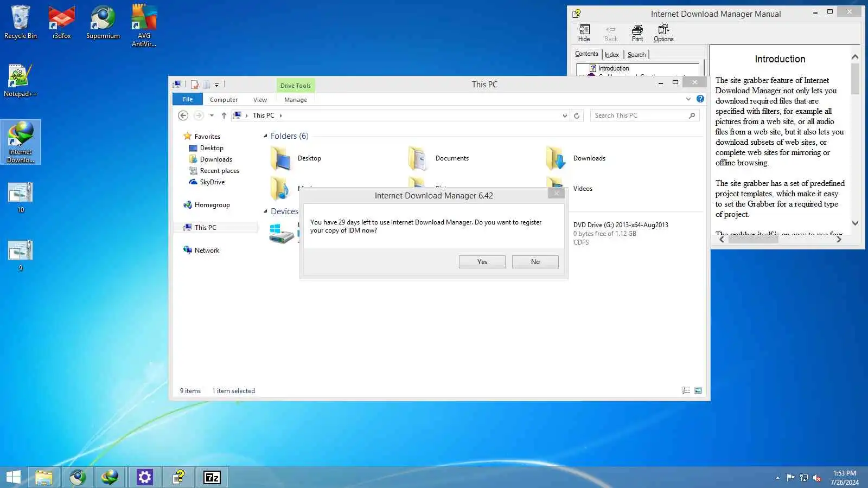Open the 7z app from the taskbar
Image resolution: width=868 pixels, height=488 pixels.
click(x=212, y=477)
